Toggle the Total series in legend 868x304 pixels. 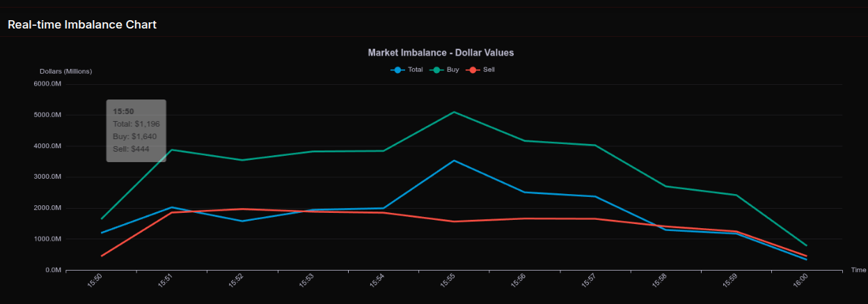pos(416,70)
